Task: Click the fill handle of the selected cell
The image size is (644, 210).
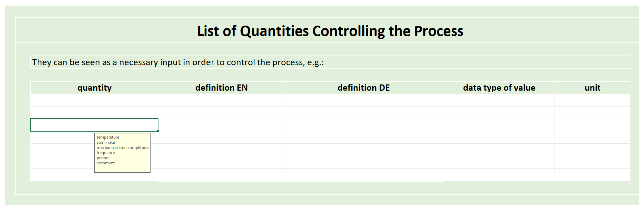Action: coord(158,131)
